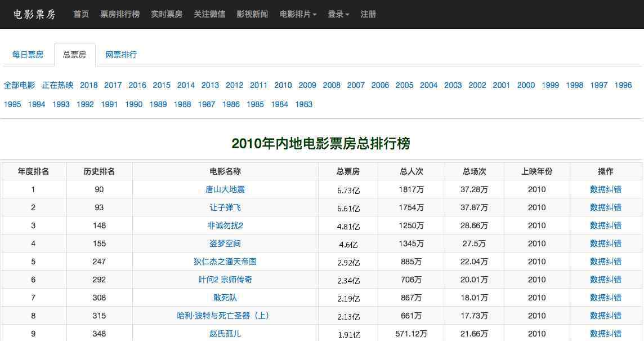
Task: Switch to the 网票排行 tab
Action: (x=121, y=55)
